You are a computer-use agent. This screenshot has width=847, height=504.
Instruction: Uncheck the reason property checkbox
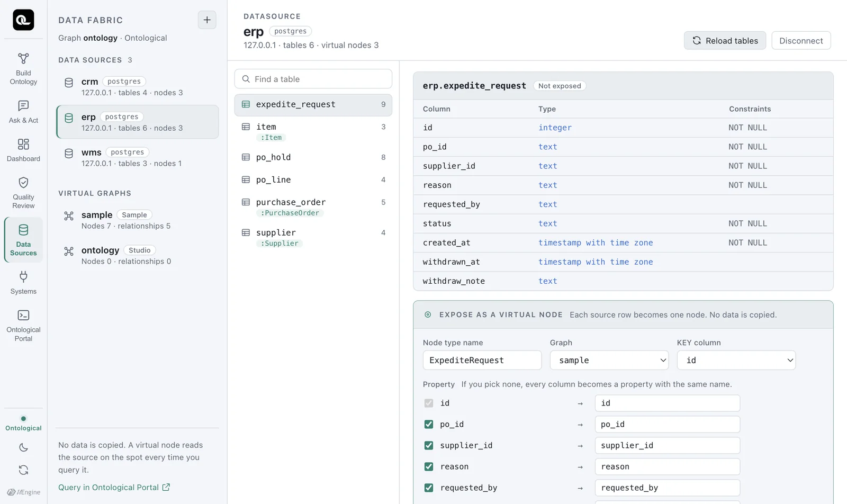click(429, 467)
